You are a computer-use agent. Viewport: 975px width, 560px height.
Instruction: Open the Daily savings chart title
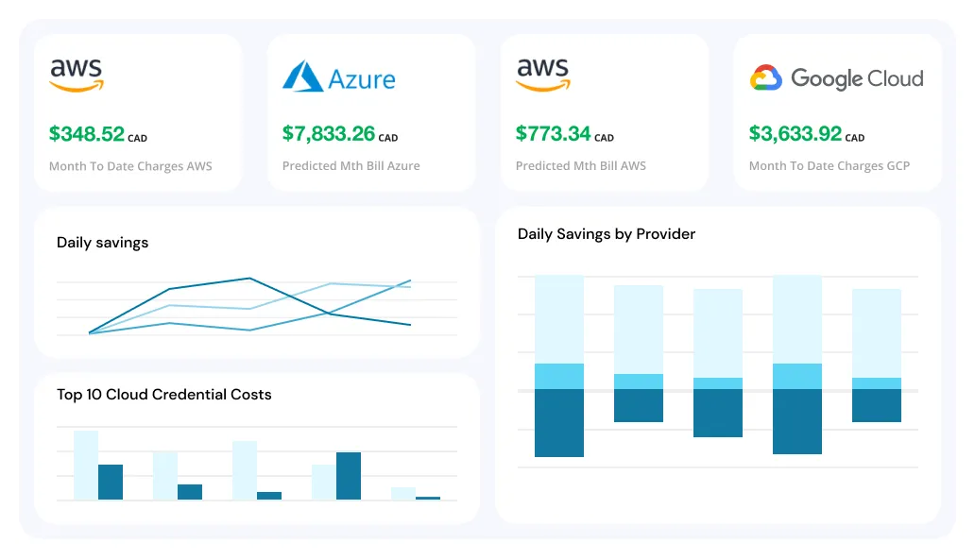coord(102,243)
